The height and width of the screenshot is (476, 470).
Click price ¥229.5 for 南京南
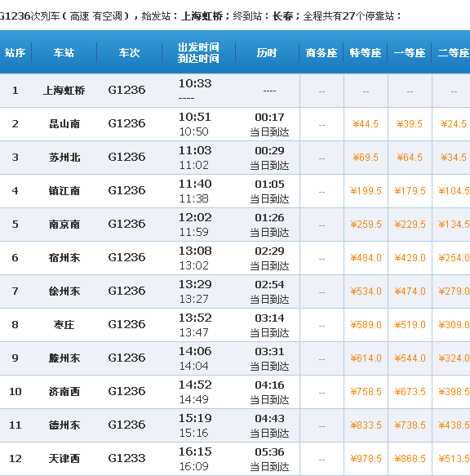coord(410,225)
